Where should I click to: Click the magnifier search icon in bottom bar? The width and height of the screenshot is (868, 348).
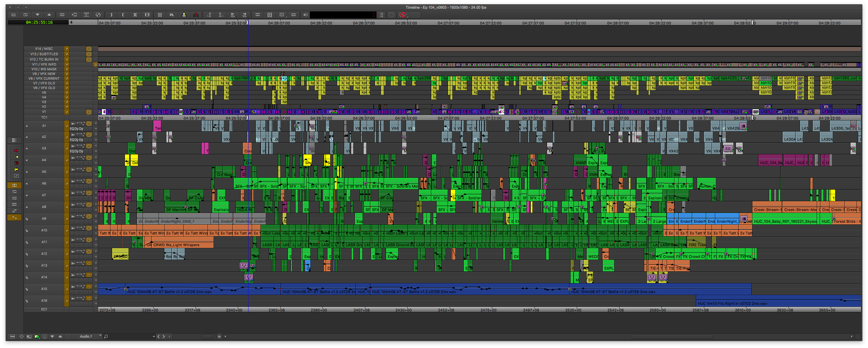click(x=106, y=336)
